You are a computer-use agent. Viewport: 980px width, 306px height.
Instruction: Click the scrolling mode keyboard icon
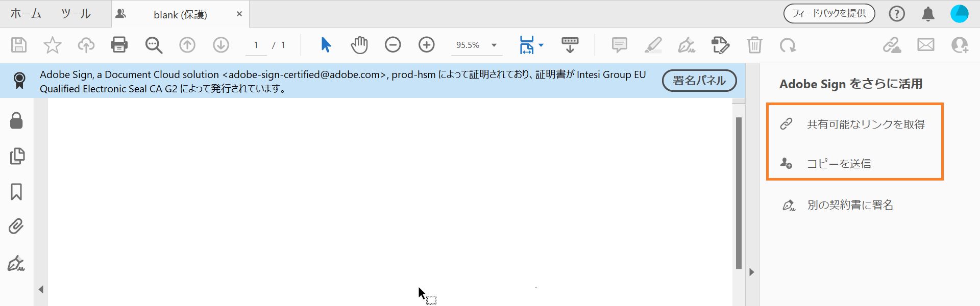570,45
